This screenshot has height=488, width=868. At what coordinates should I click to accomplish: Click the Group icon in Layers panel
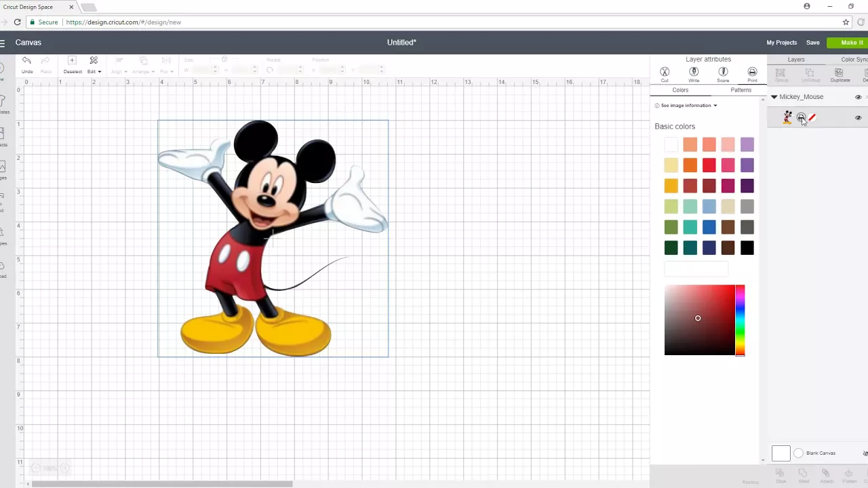click(780, 75)
